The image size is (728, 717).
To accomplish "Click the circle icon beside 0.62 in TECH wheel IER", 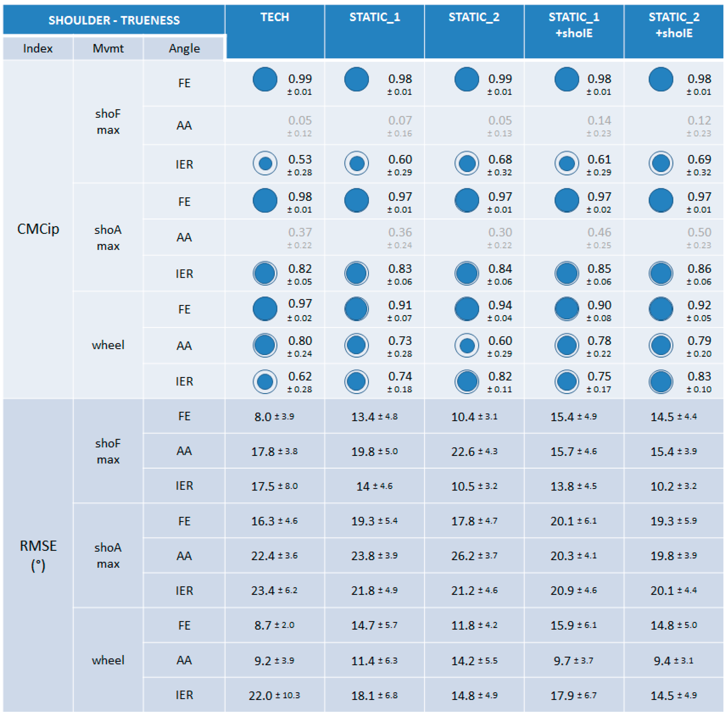I will (265, 381).
